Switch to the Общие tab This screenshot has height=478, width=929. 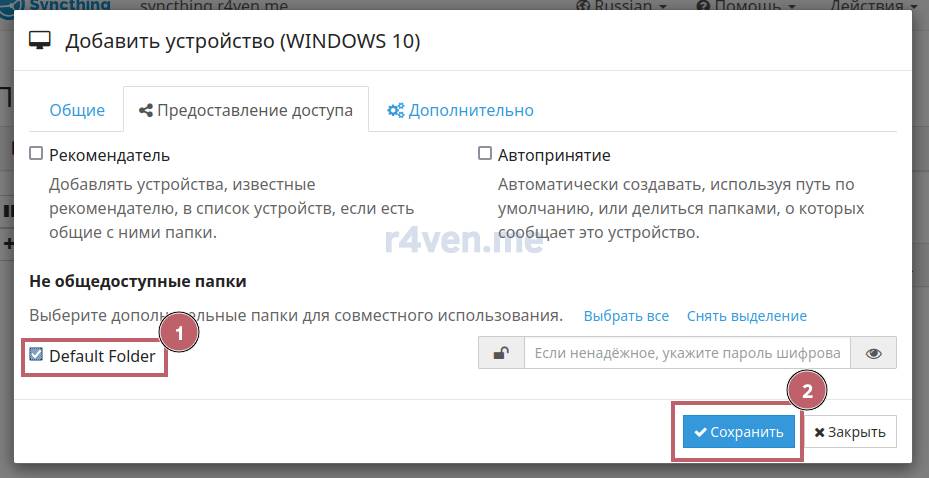click(x=77, y=110)
